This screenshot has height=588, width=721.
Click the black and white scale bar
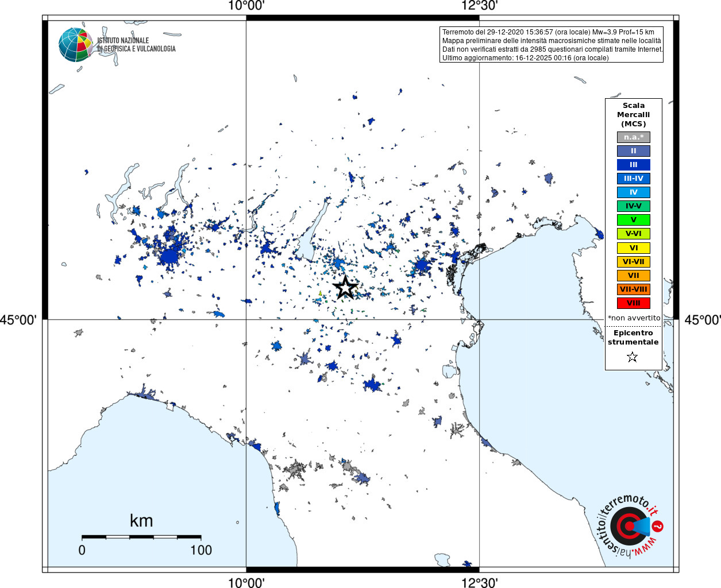[141, 537]
